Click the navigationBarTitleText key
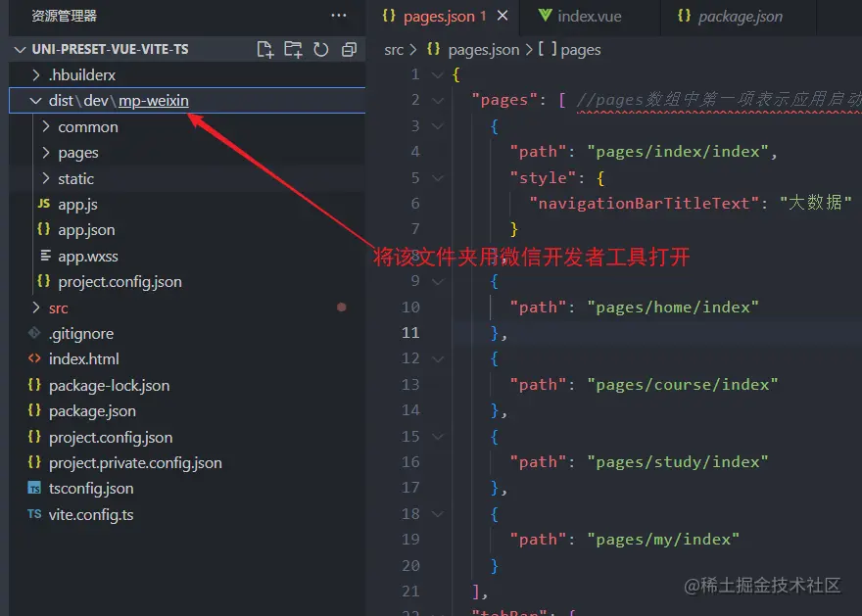 click(x=644, y=204)
